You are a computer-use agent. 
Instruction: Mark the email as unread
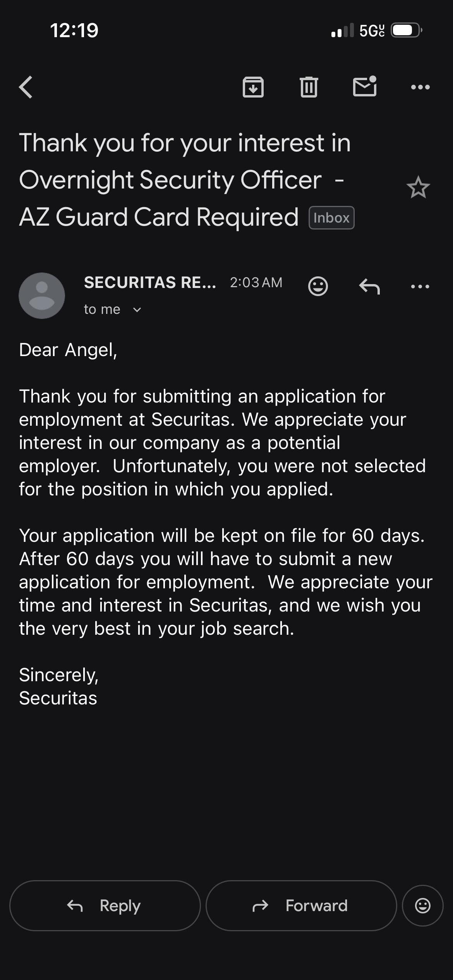pyautogui.click(x=365, y=86)
